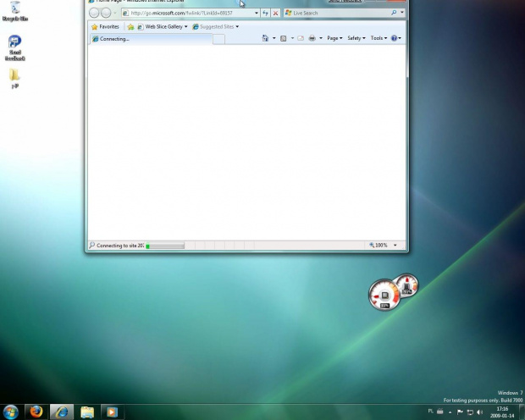Click the Home page icon
The height and width of the screenshot is (420, 525).
click(265, 38)
